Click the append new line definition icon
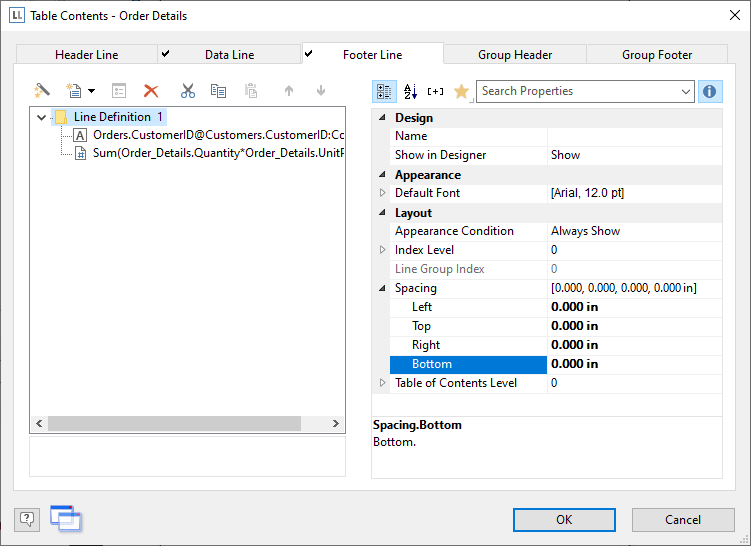The image size is (751, 546). tap(74, 91)
